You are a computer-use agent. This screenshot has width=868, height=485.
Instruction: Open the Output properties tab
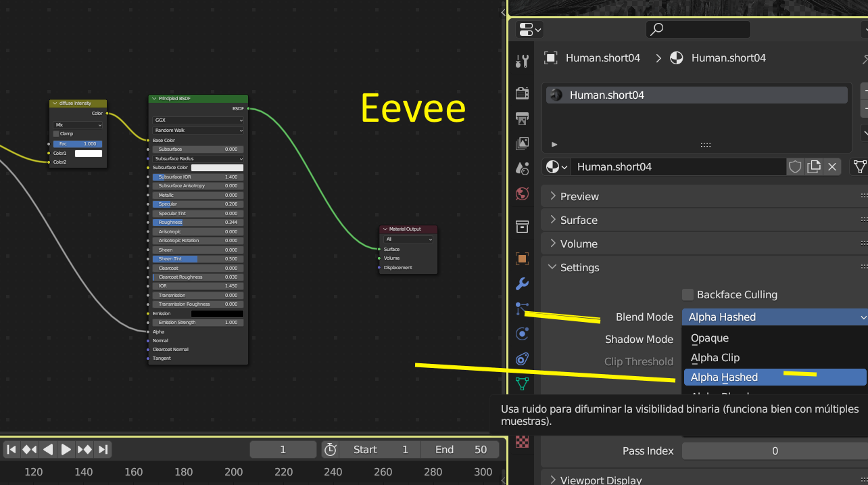(522, 118)
